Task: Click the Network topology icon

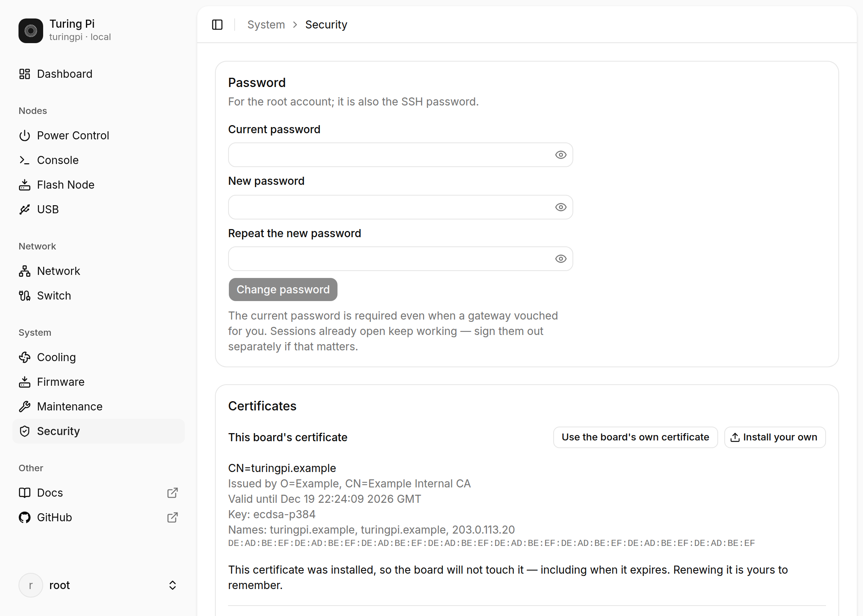Action: coord(25,271)
